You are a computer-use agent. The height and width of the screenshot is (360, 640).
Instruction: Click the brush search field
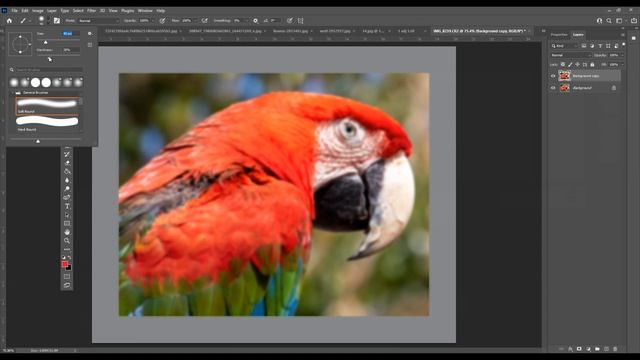coord(49,70)
